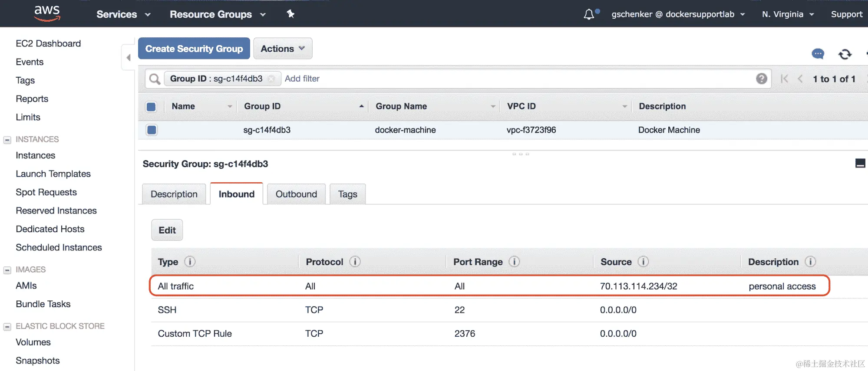Show info for Type column

pos(190,262)
